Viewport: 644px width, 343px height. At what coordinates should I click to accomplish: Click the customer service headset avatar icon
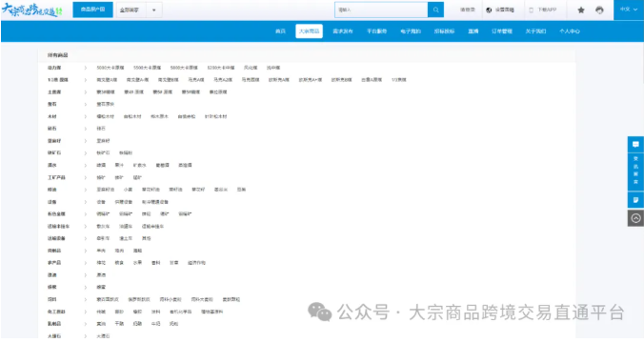(599, 10)
